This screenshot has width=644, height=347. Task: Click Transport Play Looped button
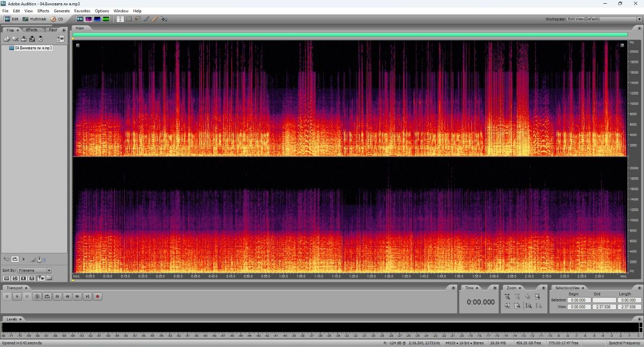(x=47, y=296)
